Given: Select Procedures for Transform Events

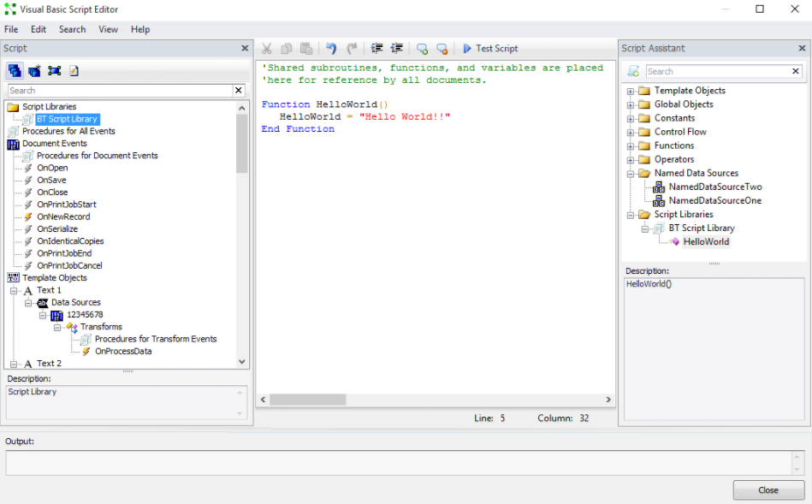Looking at the screenshot, I should pos(156,339).
